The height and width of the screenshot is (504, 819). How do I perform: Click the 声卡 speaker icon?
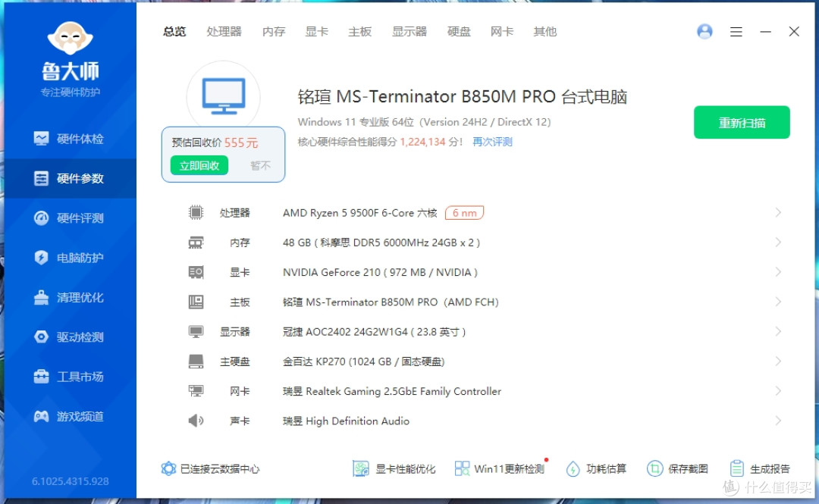(x=196, y=421)
